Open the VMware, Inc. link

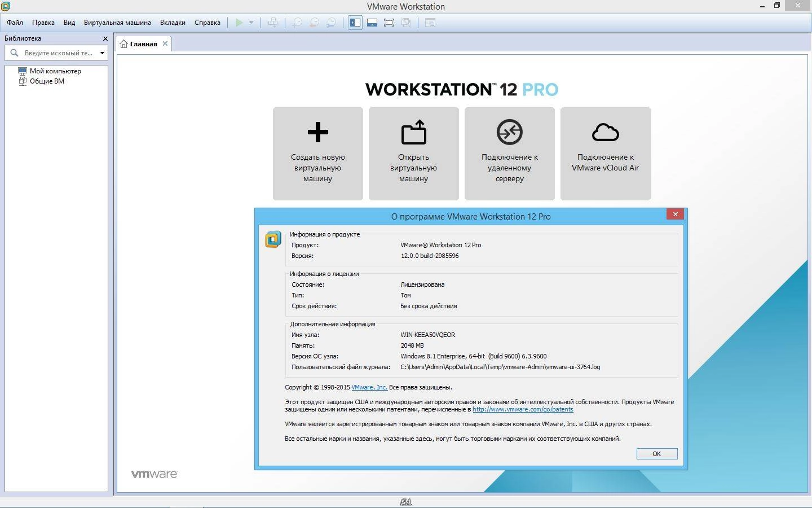[369, 387]
